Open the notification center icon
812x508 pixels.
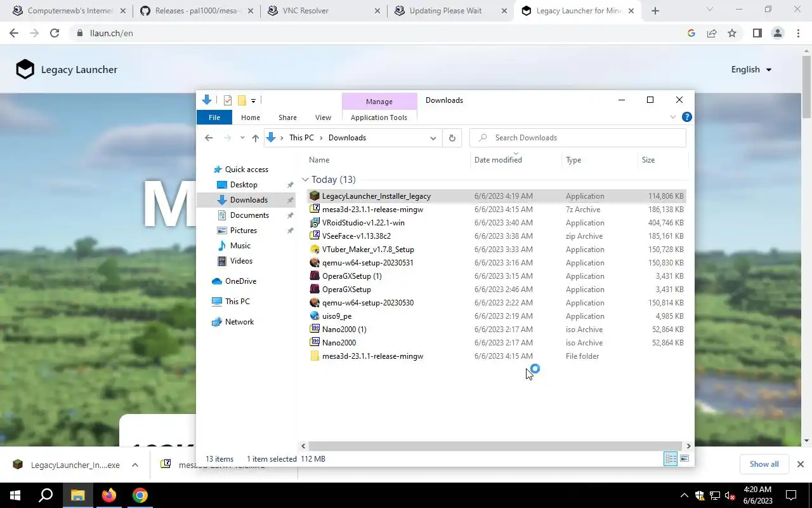791,495
